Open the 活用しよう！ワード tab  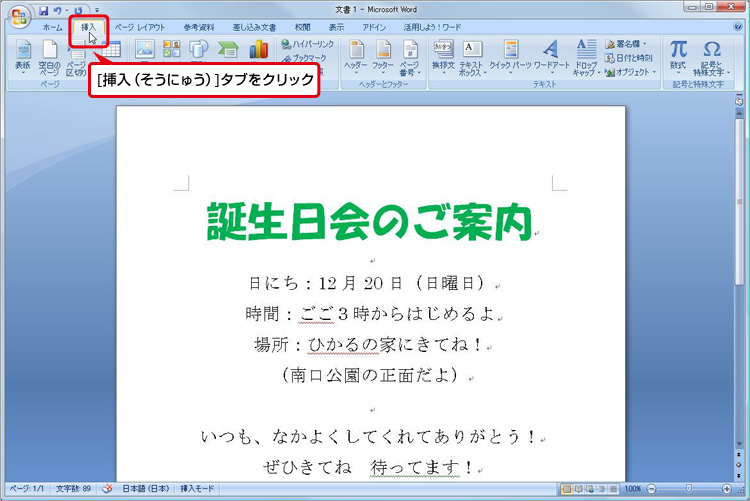pyautogui.click(x=432, y=28)
